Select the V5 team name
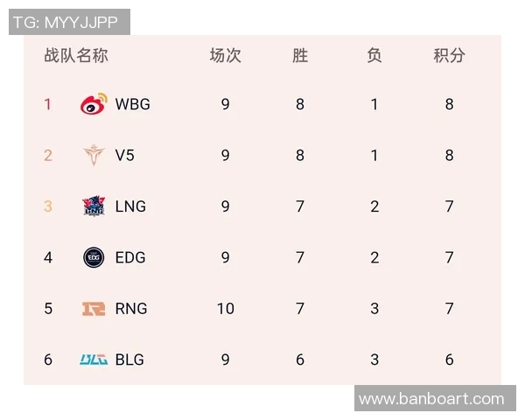This screenshot has width=525, height=420. [x=125, y=156]
